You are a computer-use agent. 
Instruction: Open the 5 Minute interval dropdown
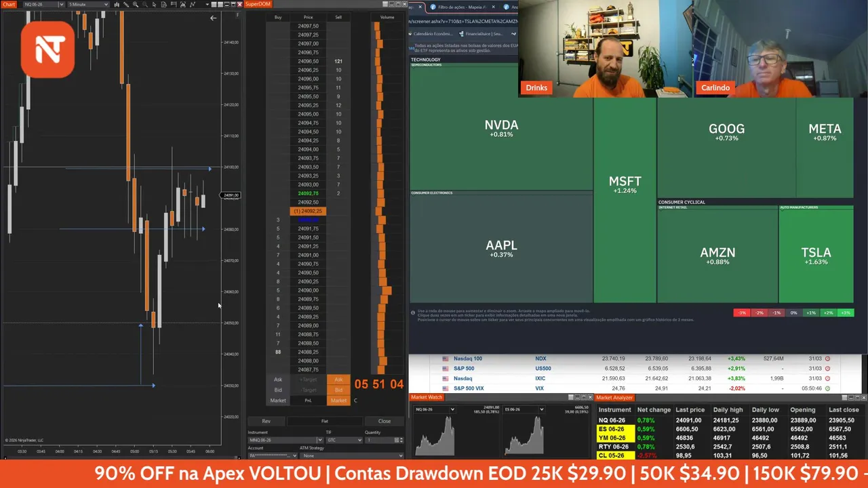88,5
